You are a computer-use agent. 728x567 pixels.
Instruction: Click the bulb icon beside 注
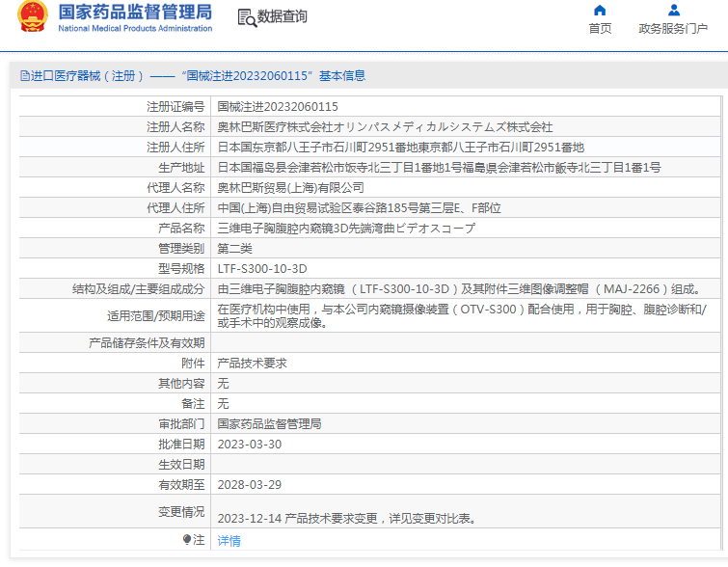tap(187, 539)
